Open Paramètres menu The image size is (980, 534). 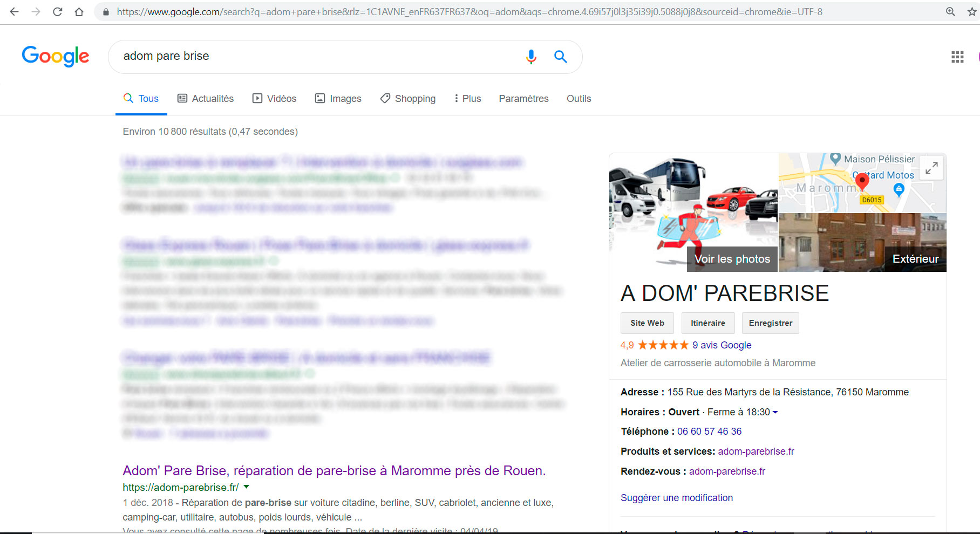[523, 99]
